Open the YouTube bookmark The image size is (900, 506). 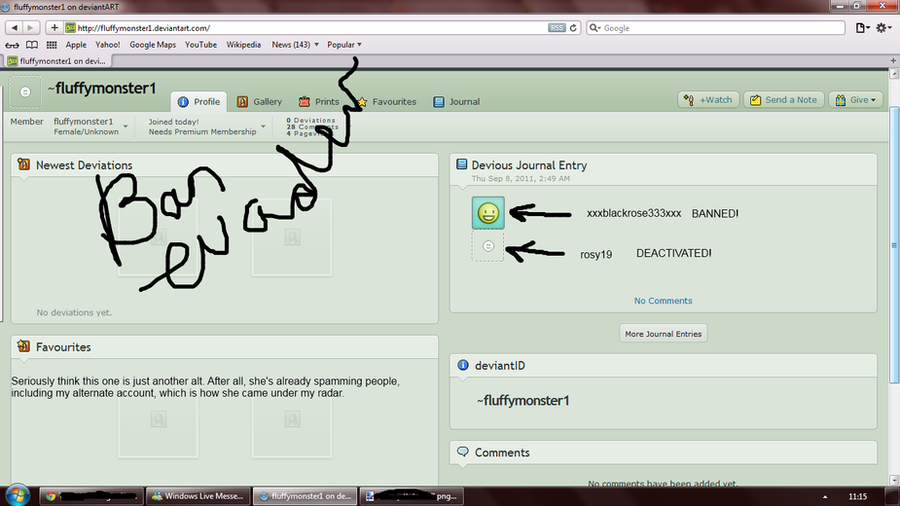pyautogui.click(x=201, y=45)
